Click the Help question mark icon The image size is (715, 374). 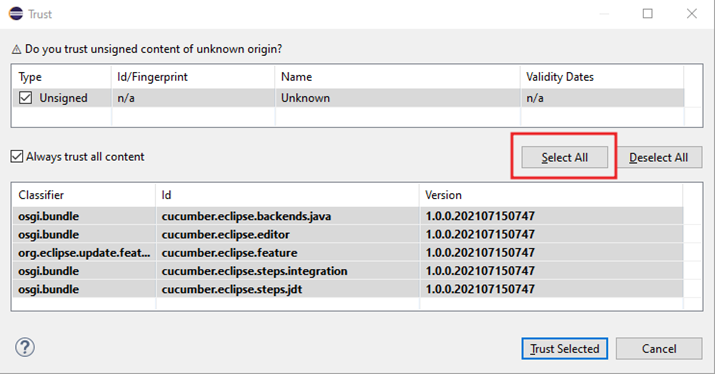(25, 348)
